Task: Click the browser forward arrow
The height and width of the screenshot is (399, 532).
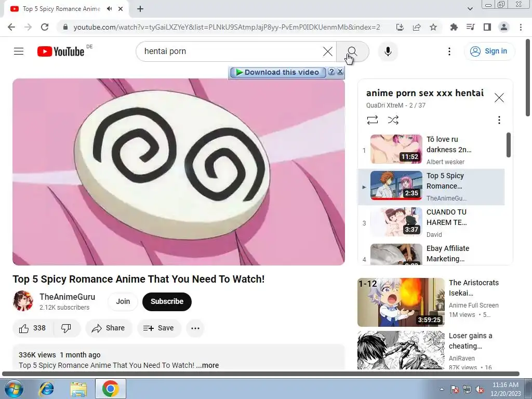Action: coord(28,27)
